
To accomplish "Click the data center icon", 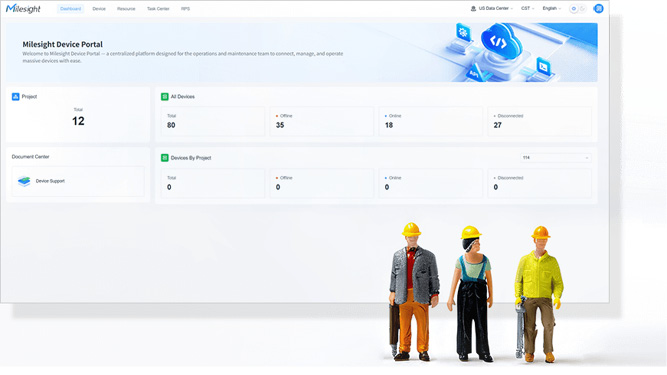I will pos(473,9).
